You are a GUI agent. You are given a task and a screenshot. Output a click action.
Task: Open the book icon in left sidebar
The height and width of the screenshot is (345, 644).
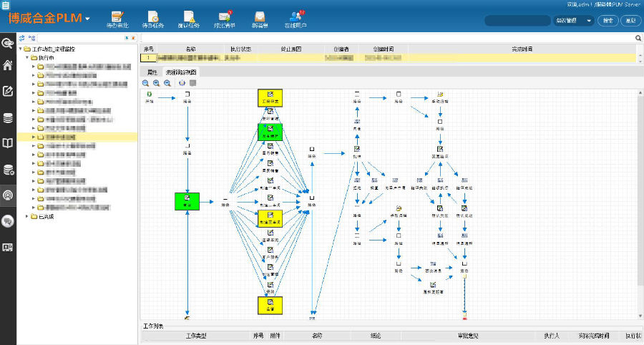click(x=8, y=143)
